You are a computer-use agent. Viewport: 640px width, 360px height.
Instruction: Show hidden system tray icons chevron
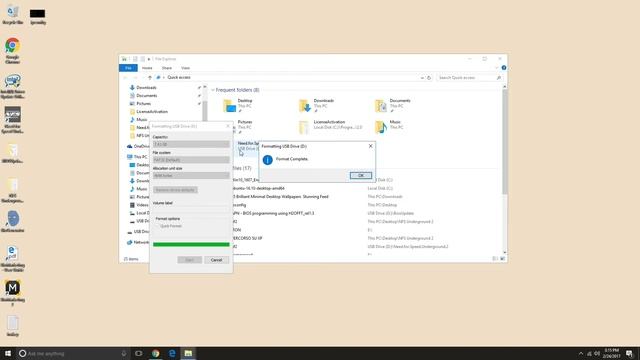coord(580,353)
